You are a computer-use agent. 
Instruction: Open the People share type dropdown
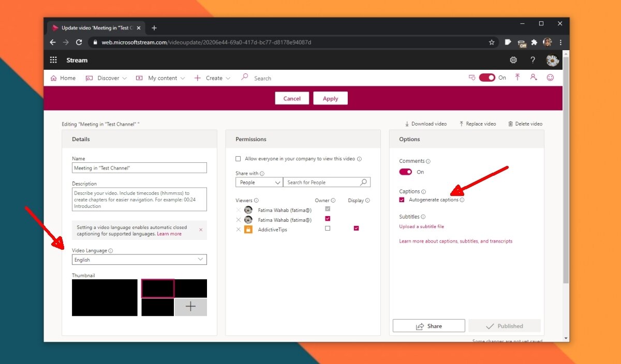[x=259, y=182]
